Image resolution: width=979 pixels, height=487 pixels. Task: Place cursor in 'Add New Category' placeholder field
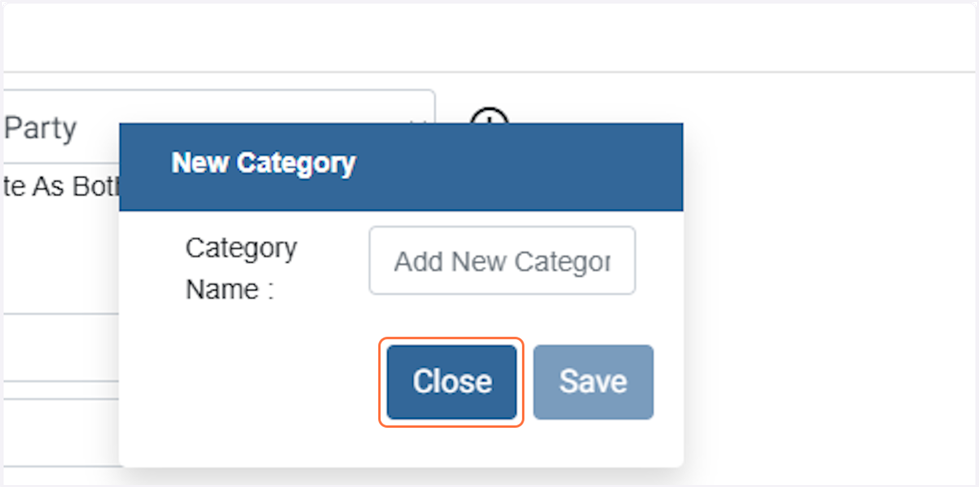tap(502, 261)
